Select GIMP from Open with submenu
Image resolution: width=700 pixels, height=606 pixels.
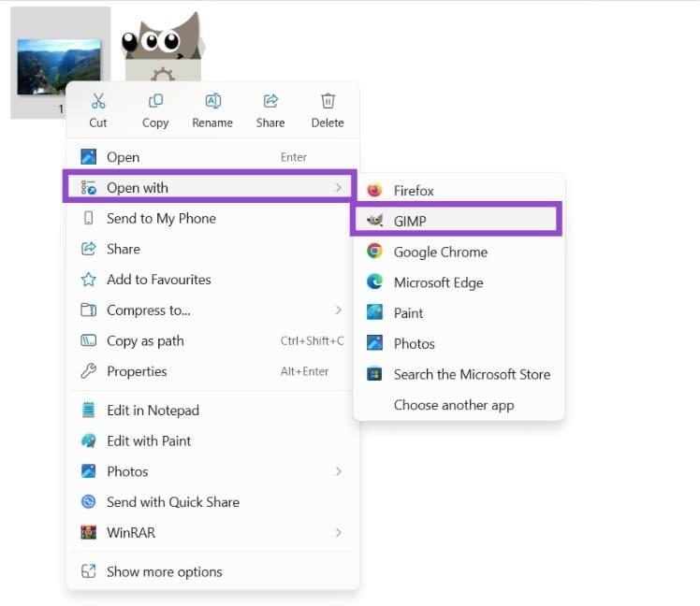(410, 221)
